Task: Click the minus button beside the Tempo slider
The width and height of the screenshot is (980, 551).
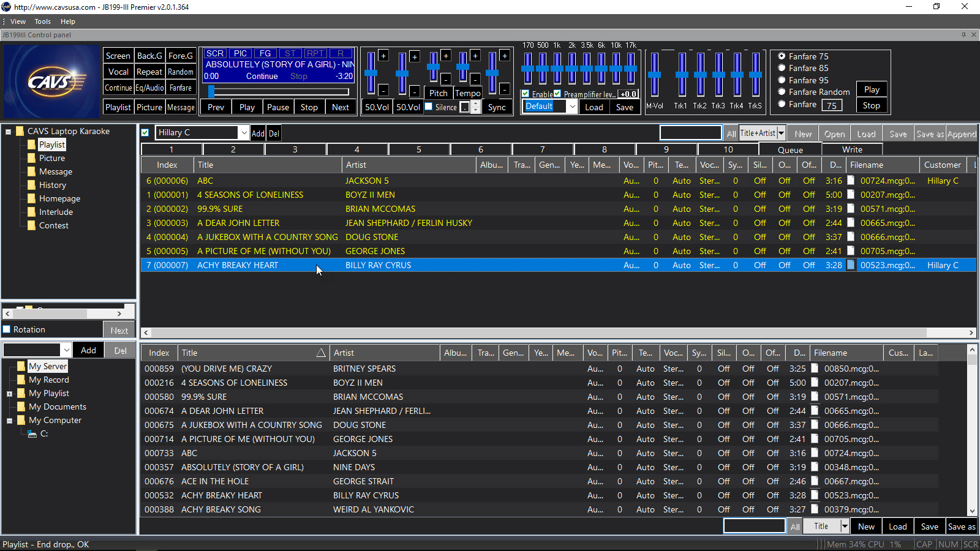Action: pyautogui.click(x=475, y=79)
